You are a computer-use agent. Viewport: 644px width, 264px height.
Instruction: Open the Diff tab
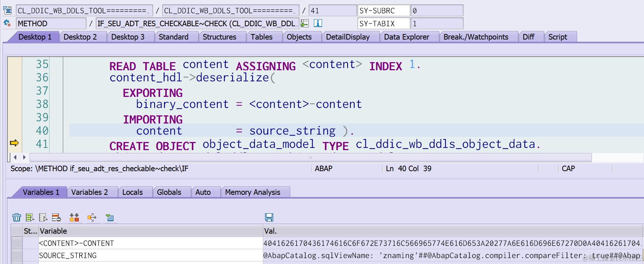[x=529, y=37]
